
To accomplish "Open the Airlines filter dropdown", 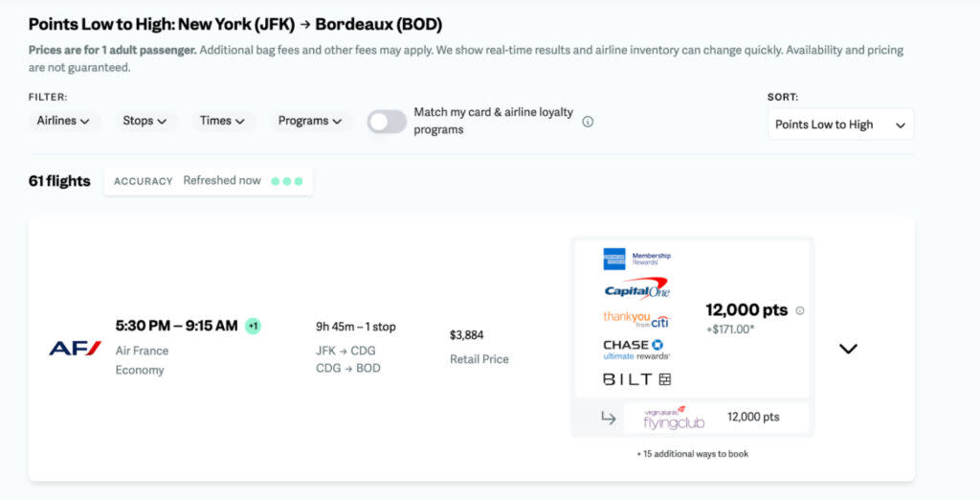I will [x=62, y=121].
